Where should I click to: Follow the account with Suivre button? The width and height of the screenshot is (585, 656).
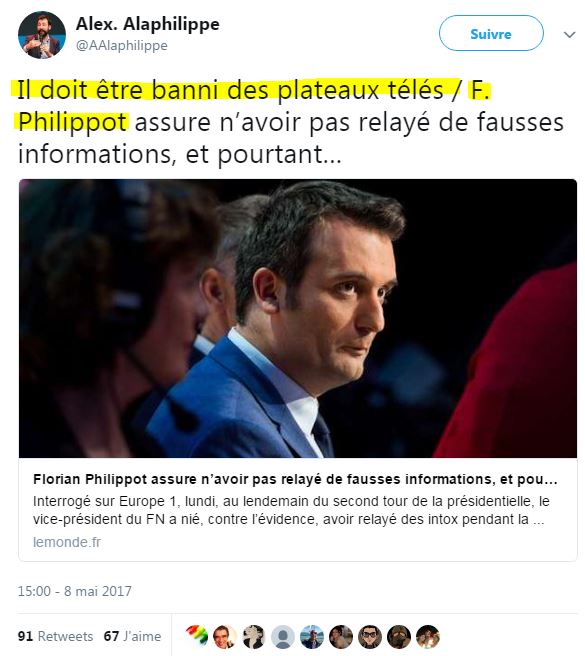[491, 33]
